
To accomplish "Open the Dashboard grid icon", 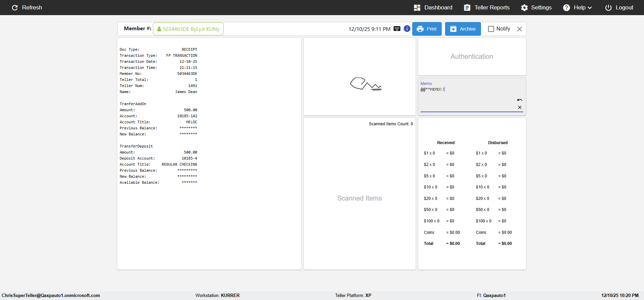I will tap(417, 7).
